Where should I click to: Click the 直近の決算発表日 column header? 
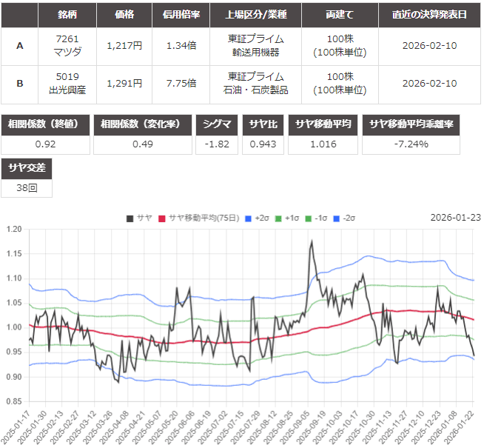[x=431, y=15]
